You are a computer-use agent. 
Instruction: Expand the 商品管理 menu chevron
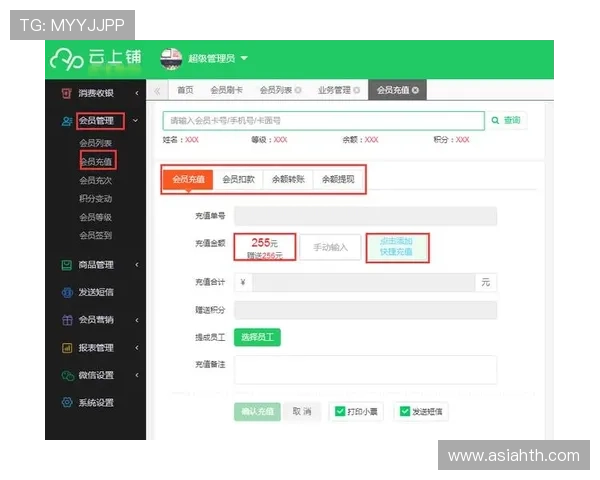pyautogui.click(x=137, y=265)
